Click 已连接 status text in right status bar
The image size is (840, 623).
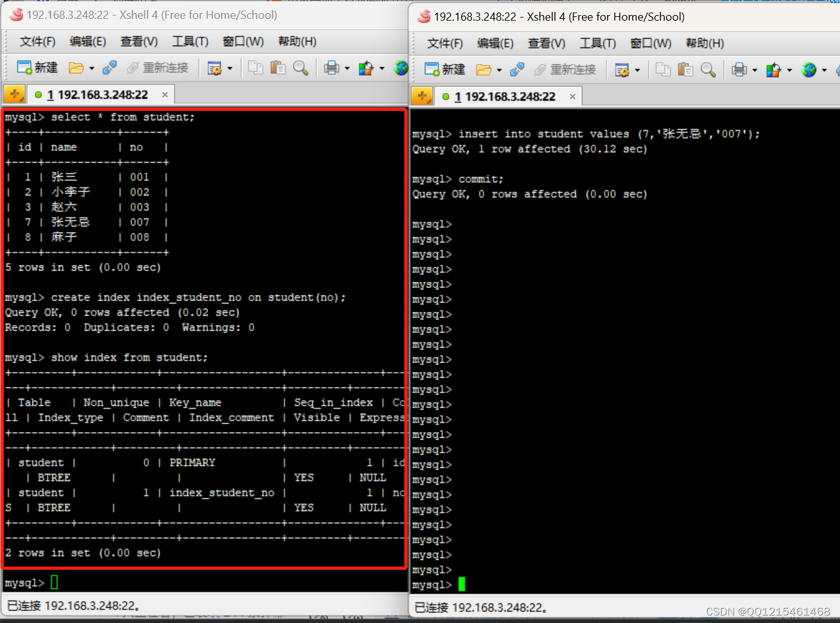tap(481, 607)
